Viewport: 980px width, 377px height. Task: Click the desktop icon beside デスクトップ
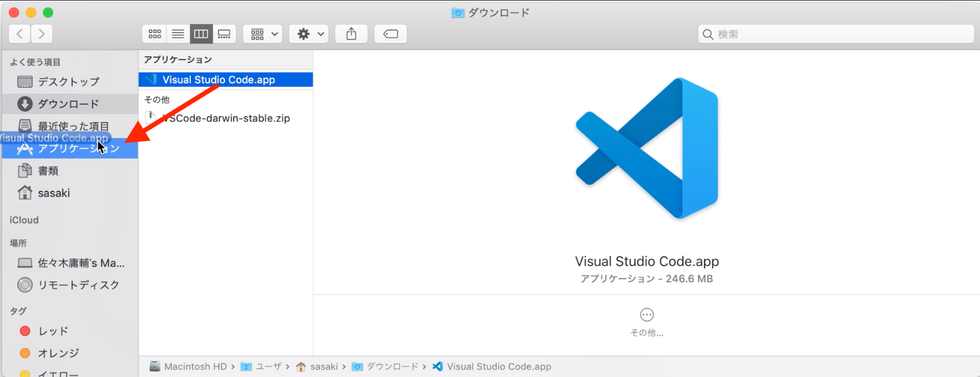pos(25,82)
